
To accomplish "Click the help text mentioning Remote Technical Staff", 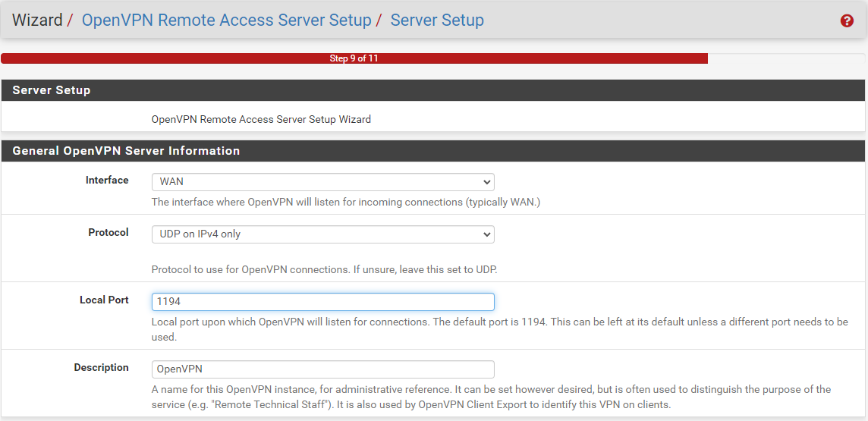I will coord(491,397).
